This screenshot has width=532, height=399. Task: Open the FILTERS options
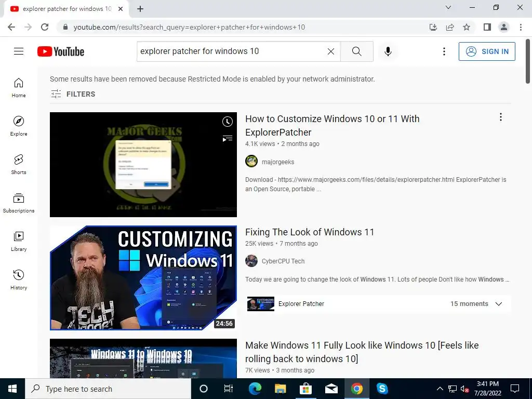pos(73,94)
